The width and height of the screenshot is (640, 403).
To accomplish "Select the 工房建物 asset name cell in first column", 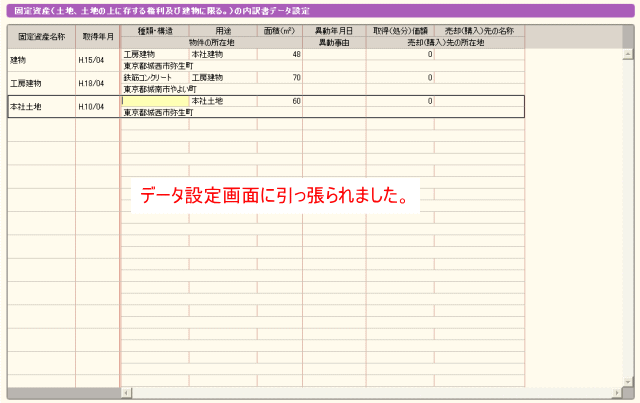I will 41,83.
